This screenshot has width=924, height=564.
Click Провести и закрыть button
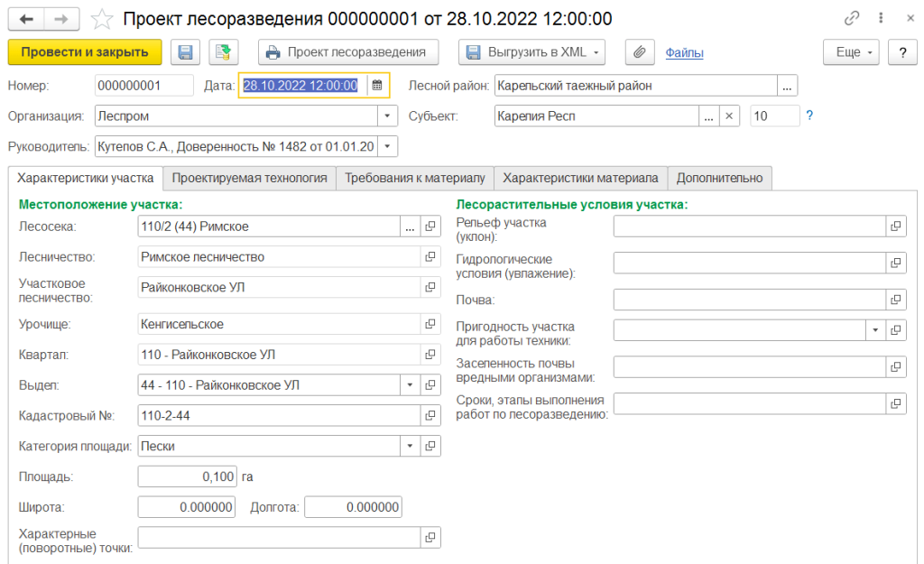(85, 52)
